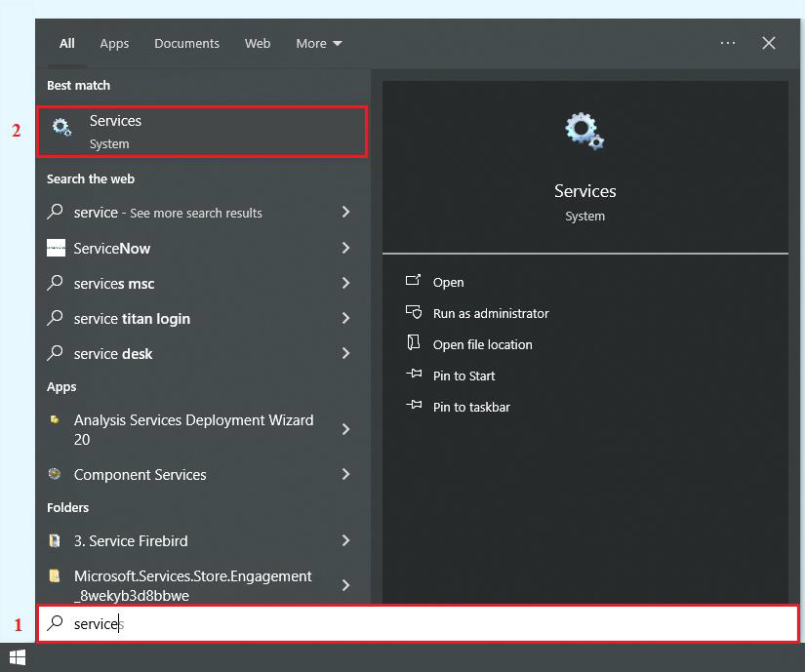Image resolution: width=805 pixels, height=672 pixels.
Task: Switch to the Documents tab
Action: point(186,43)
